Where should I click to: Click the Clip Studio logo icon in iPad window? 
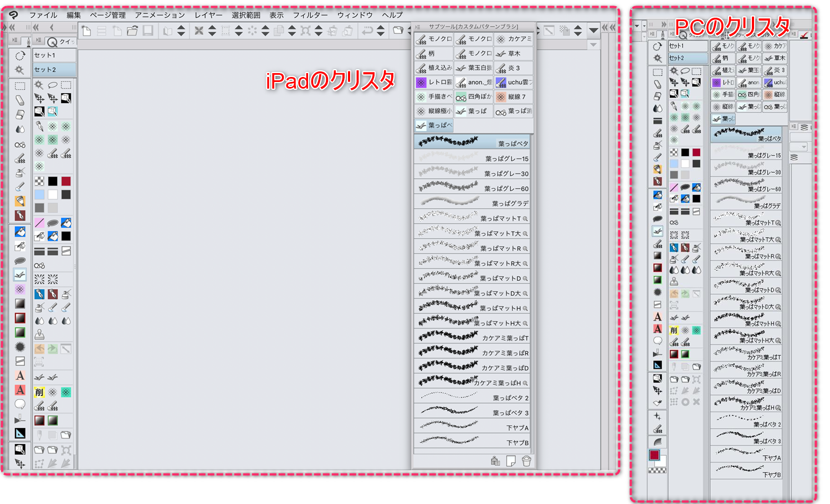[x=13, y=15]
